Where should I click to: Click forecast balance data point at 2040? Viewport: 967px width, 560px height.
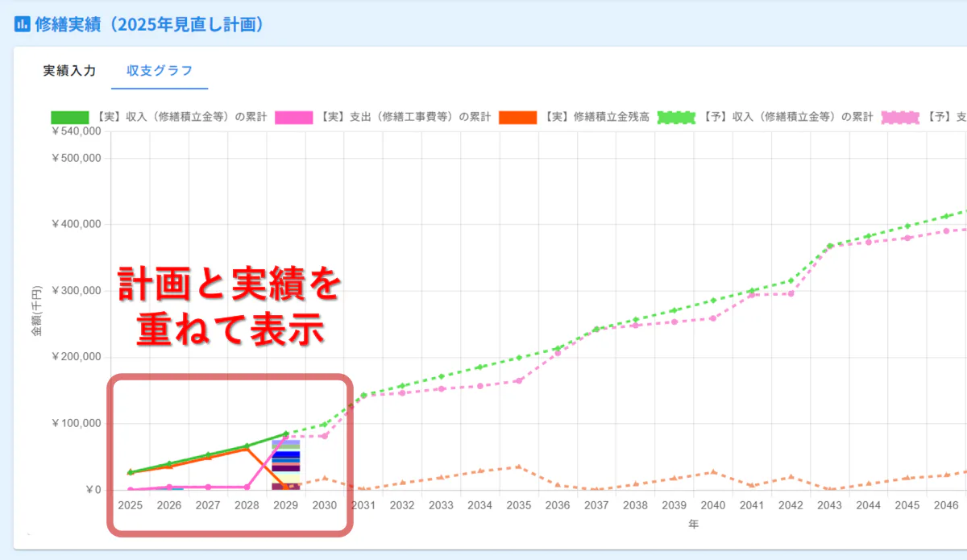point(713,471)
